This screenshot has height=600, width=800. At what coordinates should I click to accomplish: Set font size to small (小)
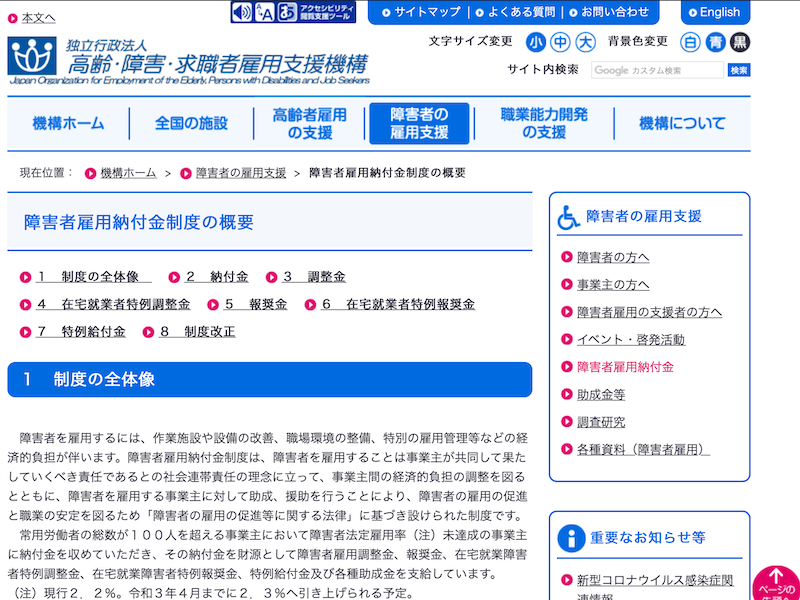tap(536, 42)
